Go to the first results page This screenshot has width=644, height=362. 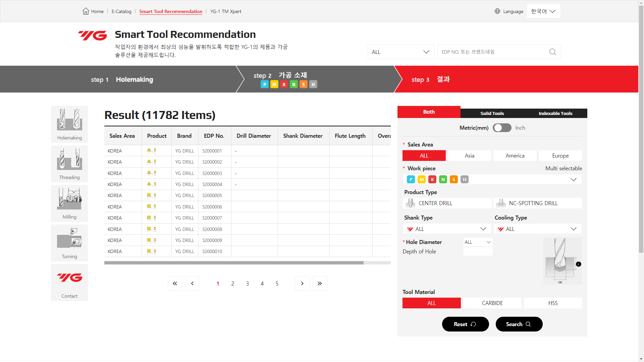click(175, 284)
